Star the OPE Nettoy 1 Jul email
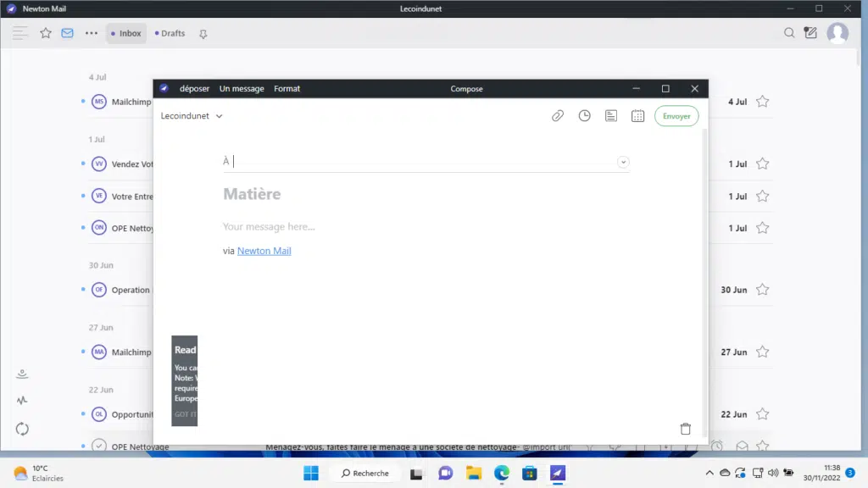The height and width of the screenshot is (488, 868). (x=762, y=228)
